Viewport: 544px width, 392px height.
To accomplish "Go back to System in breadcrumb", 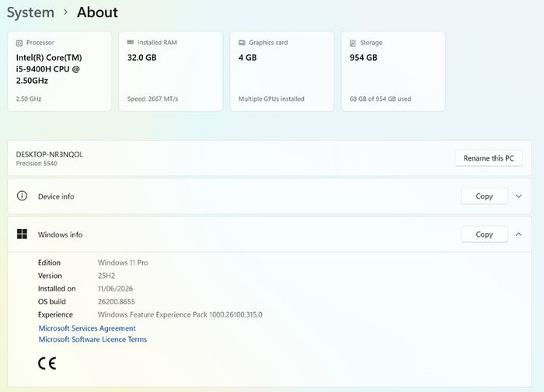I will [x=30, y=12].
